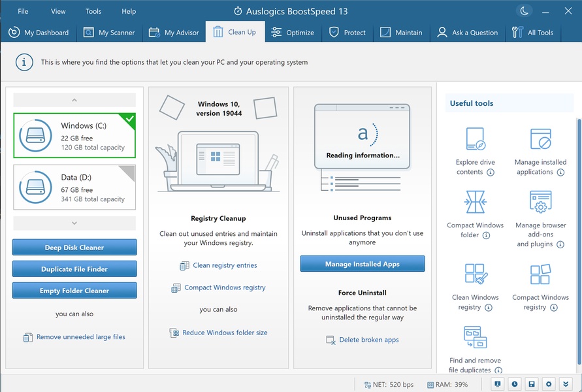The image size is (582, 392).
Task: Launch the Clean Windows registry tool icon
Action: pos(476,274)
